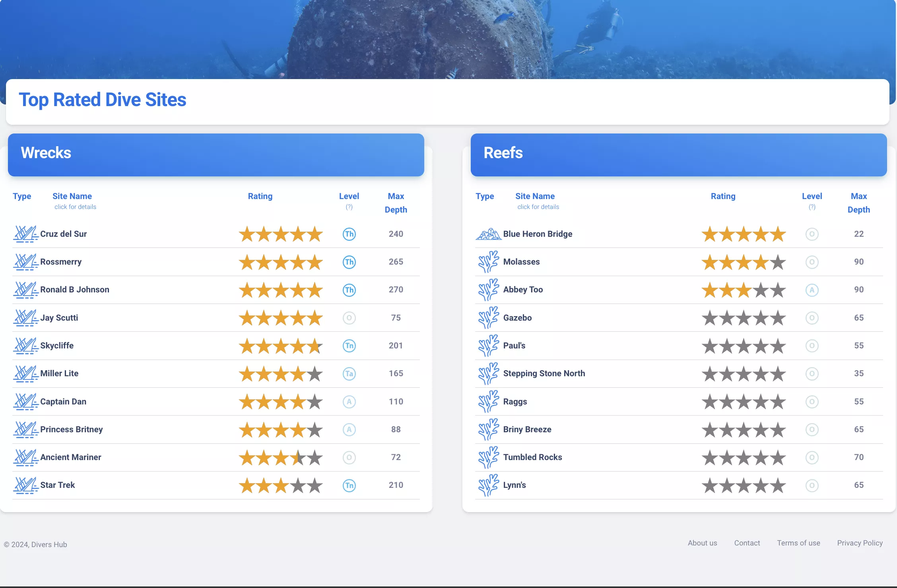The width and height of the screenshot is (897, 588).
Task: Click the Ancient Mariner star rating
Action: point(281,457)
